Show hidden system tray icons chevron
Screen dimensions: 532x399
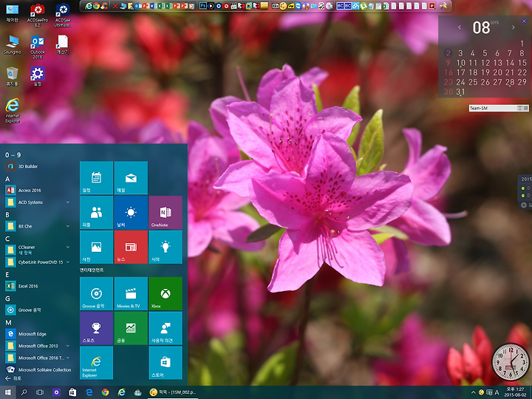[474, 392]
